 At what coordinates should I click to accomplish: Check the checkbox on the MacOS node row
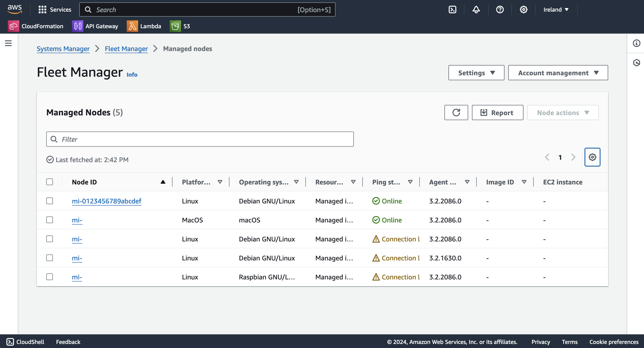[x=50, y=220]
